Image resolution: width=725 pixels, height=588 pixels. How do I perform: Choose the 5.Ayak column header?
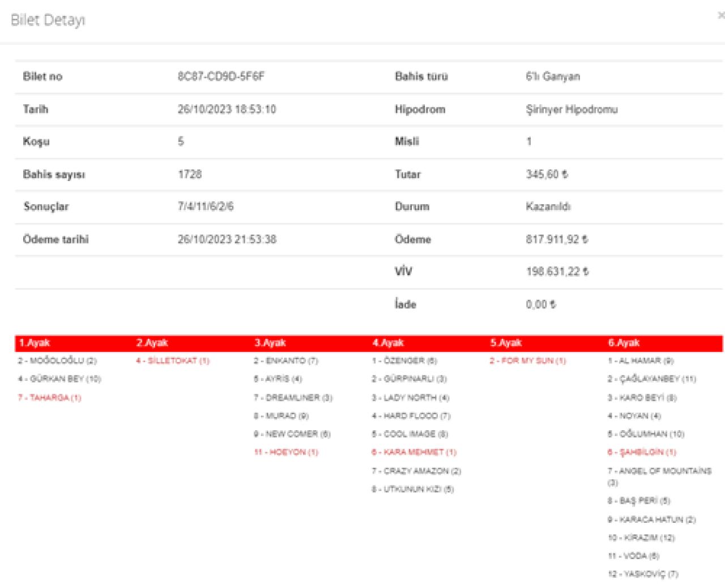point(506,343)
